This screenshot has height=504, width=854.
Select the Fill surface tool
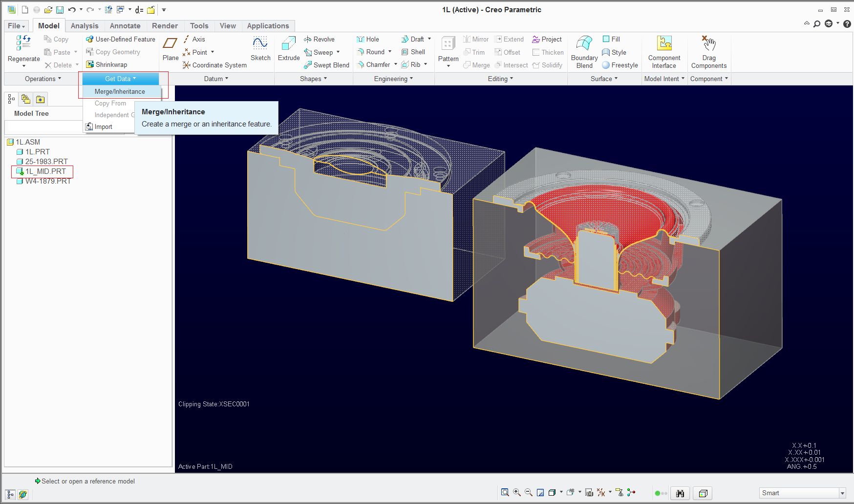[611, 39]
